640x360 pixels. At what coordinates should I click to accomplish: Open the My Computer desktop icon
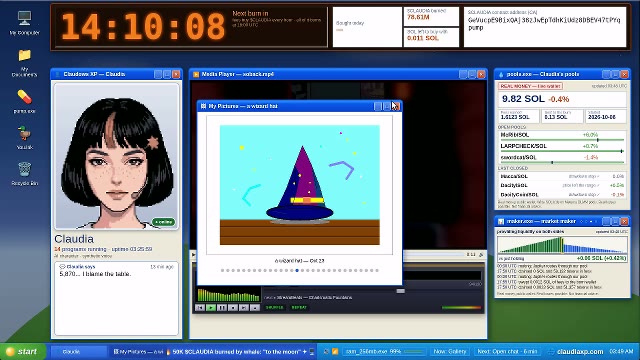click(x=24, y=22)
